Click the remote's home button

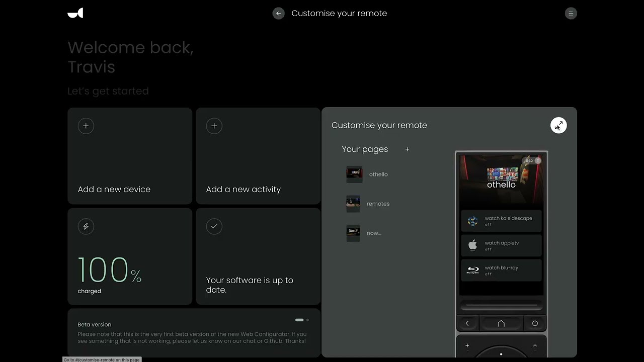click(501, 323)
